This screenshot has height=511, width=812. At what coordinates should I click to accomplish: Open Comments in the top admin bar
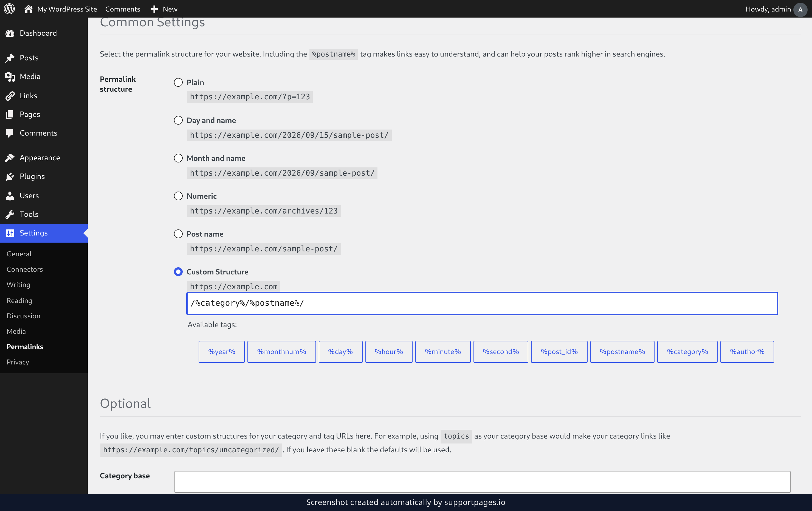point(123,9)
